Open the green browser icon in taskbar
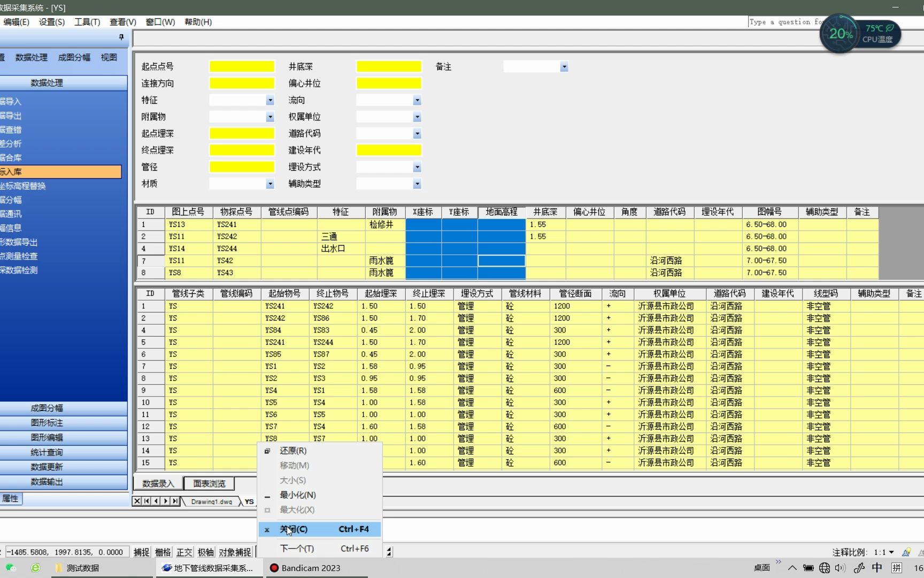The height and width of the screenshot is (578, 924). (35, 568)
